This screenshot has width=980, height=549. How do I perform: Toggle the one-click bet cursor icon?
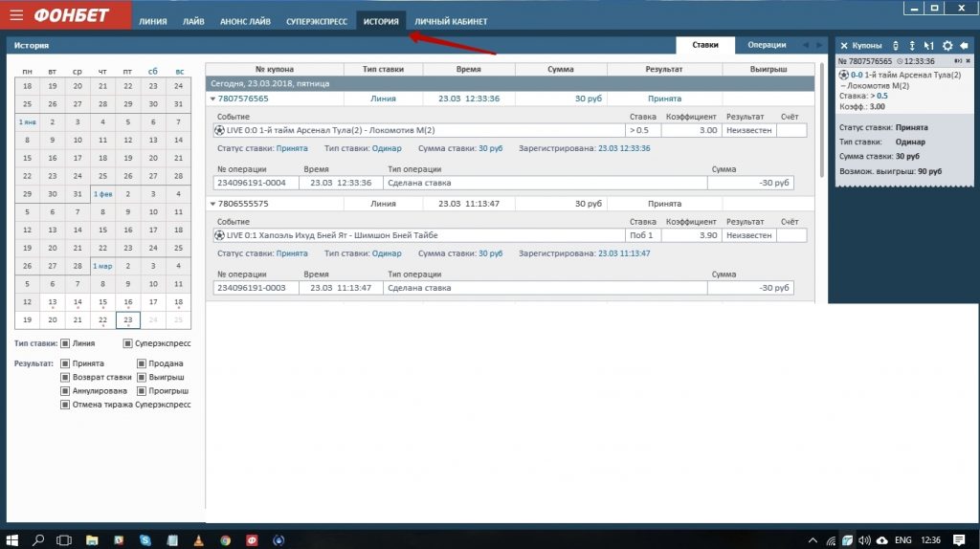(x=928, y=46)
